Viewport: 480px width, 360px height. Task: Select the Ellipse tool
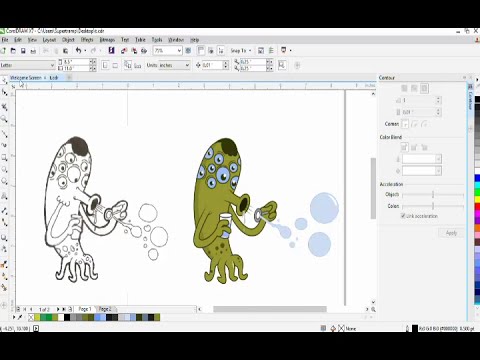click(x=4, y=170)
